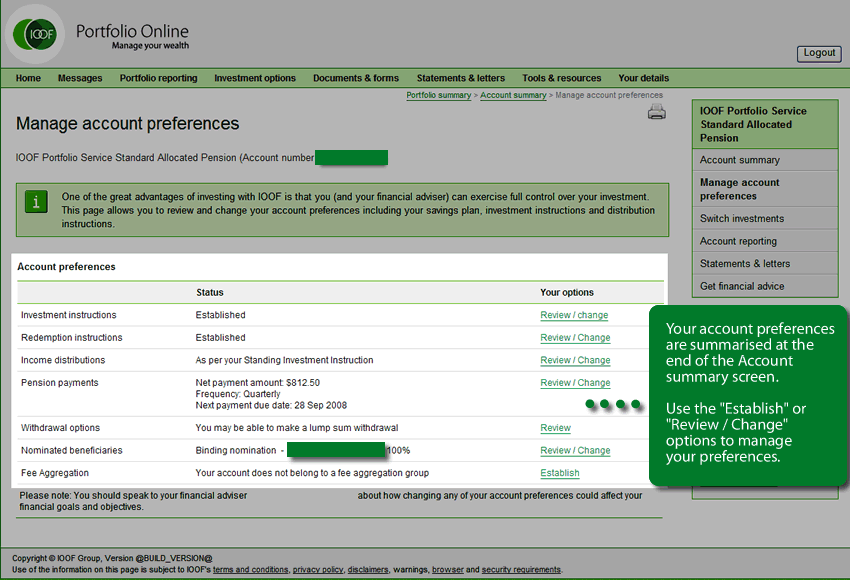Review/Change Redemption instructions
Screen dimensions: 850x580
click(x=575, y=338)
